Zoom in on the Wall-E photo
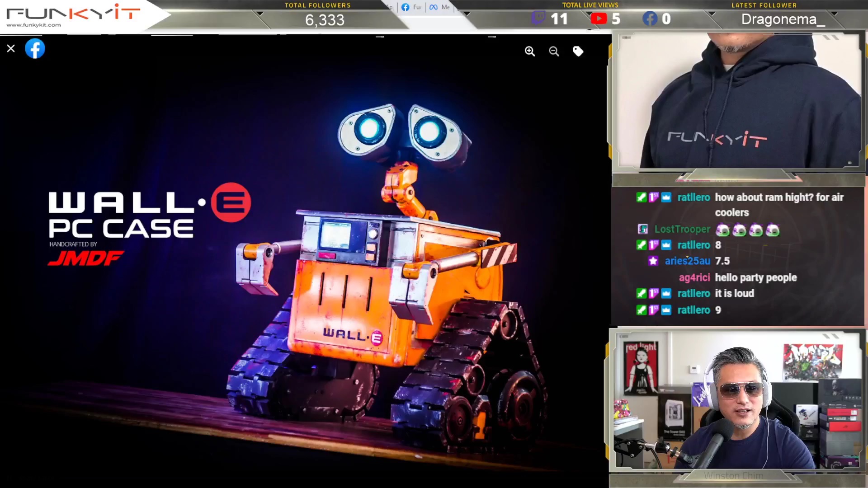This screenshot has height=488, width=868. tap(530, 51)
